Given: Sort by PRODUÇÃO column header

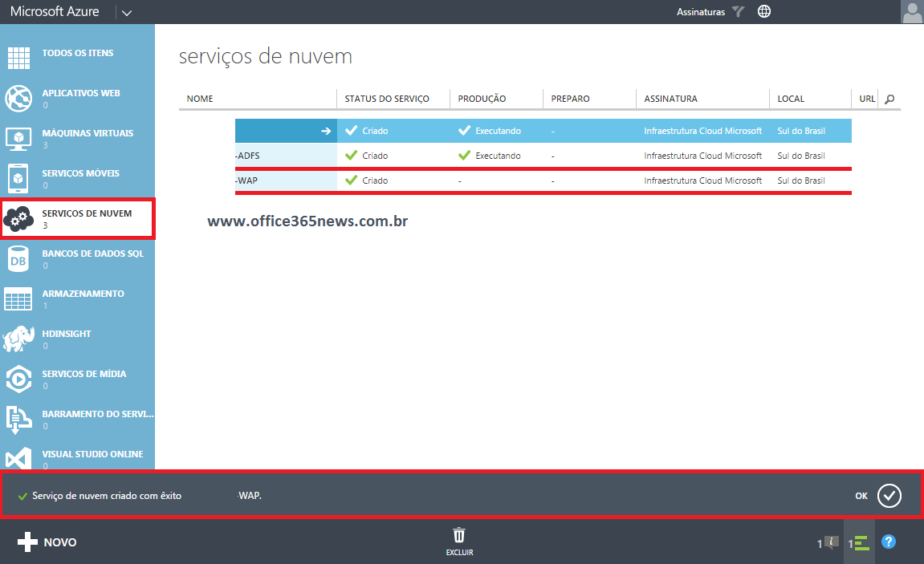Looking at the screenshot, I should tap(482, 99).
